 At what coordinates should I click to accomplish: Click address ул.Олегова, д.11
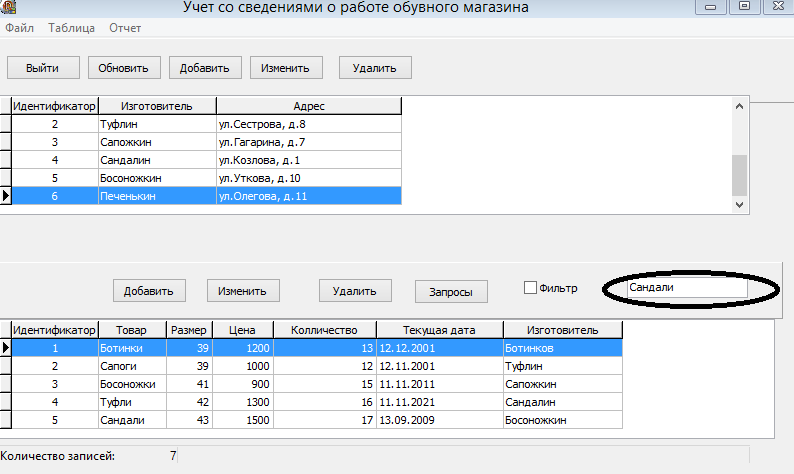[x=309, y=196]
